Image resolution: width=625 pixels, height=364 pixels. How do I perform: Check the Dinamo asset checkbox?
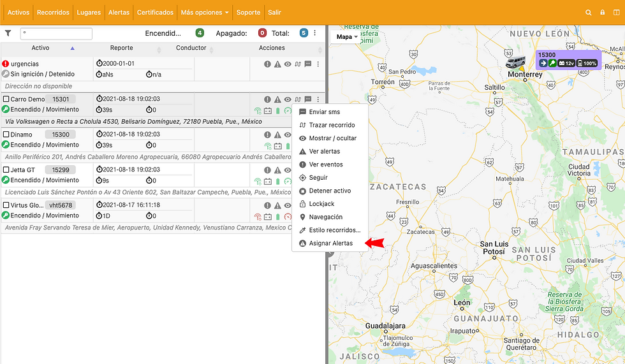point(6,135)
